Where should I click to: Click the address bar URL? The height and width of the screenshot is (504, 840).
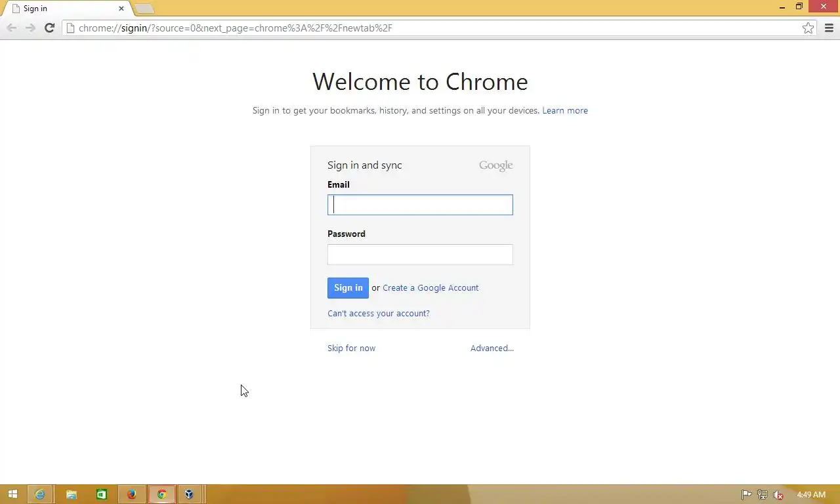pos(235,28)
